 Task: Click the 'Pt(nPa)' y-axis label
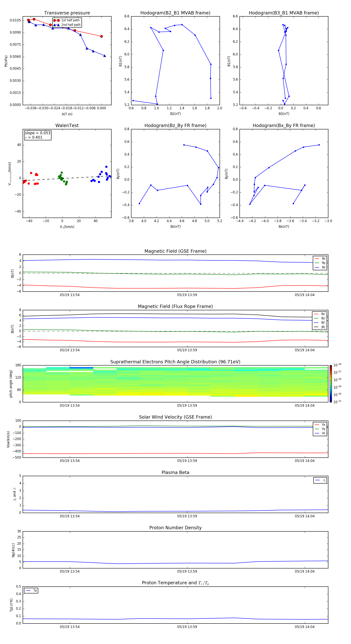6,61
